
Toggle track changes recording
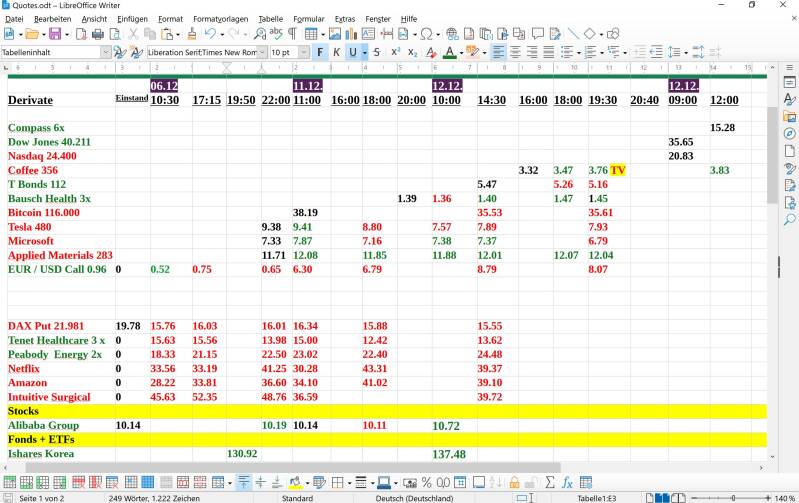555,34
